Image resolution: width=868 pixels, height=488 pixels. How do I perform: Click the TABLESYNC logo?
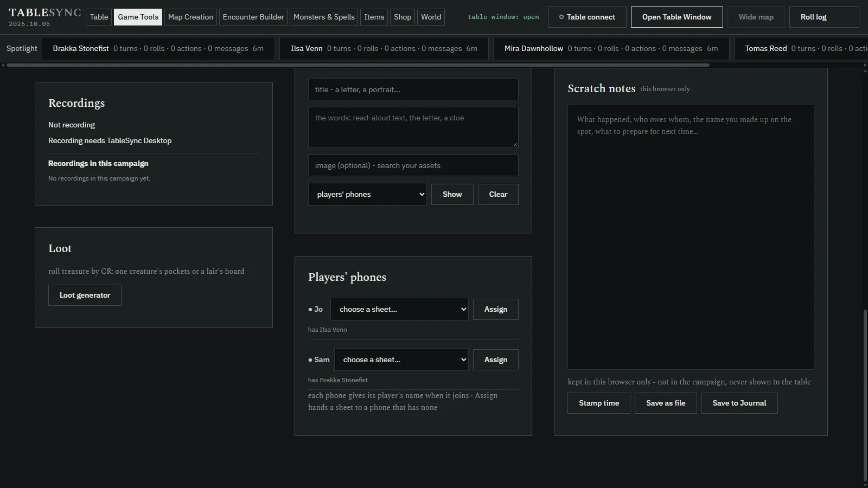point(45,12)
